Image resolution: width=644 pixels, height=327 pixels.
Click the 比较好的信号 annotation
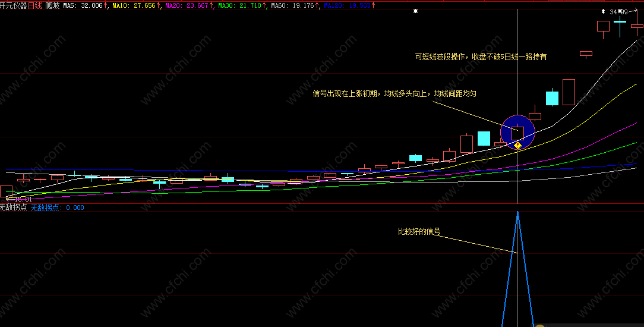click(419, 232)
